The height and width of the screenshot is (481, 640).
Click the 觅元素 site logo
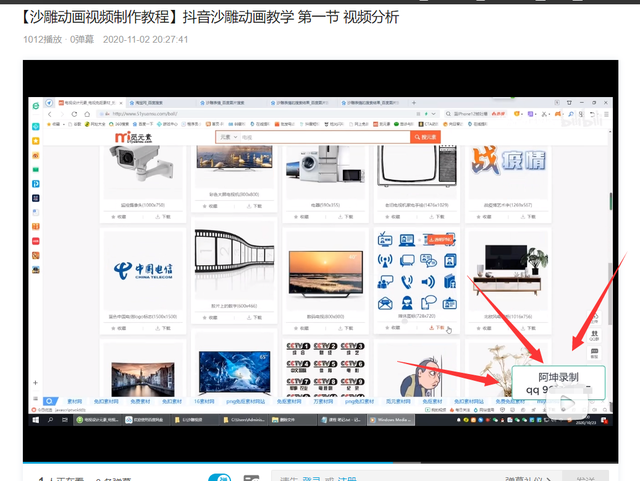[133, 137]
